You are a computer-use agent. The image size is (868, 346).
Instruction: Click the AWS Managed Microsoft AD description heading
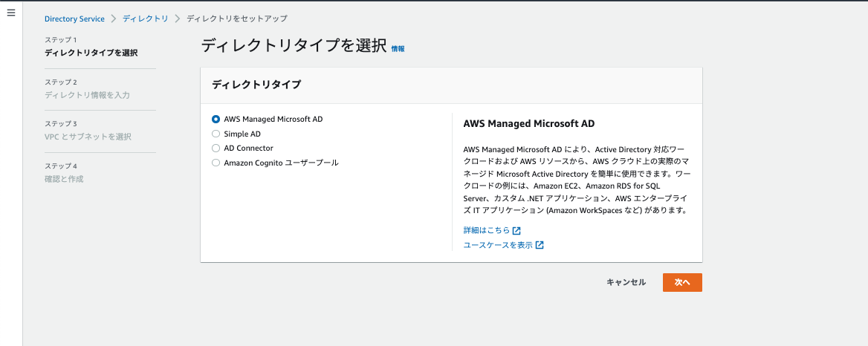(528, 124)
